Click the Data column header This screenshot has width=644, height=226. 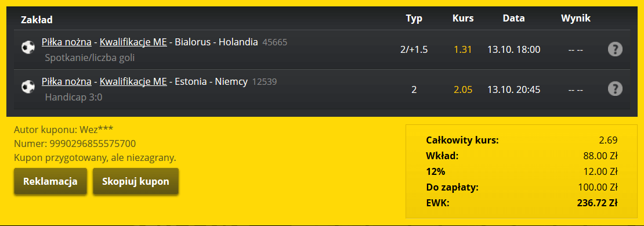pyautogui.click(x=513, y=19)
